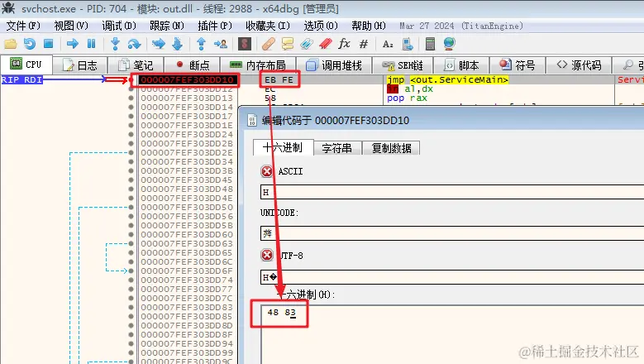Select address 000007FEF303DD10 row
This screenshot has height=364, width=644.
click(187, 79)
